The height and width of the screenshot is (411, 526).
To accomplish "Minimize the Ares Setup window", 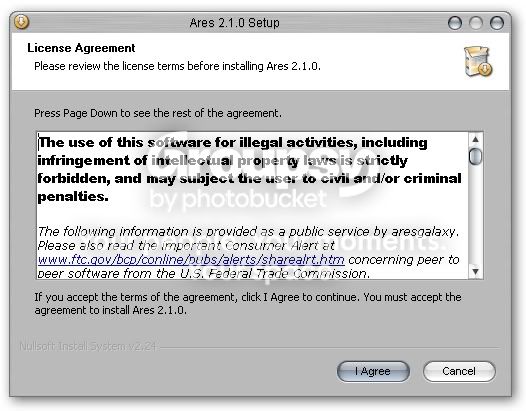I will [455, 23].
